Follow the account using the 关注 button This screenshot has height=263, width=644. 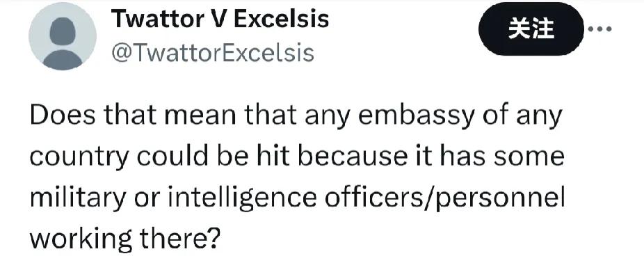pos(531,29)
